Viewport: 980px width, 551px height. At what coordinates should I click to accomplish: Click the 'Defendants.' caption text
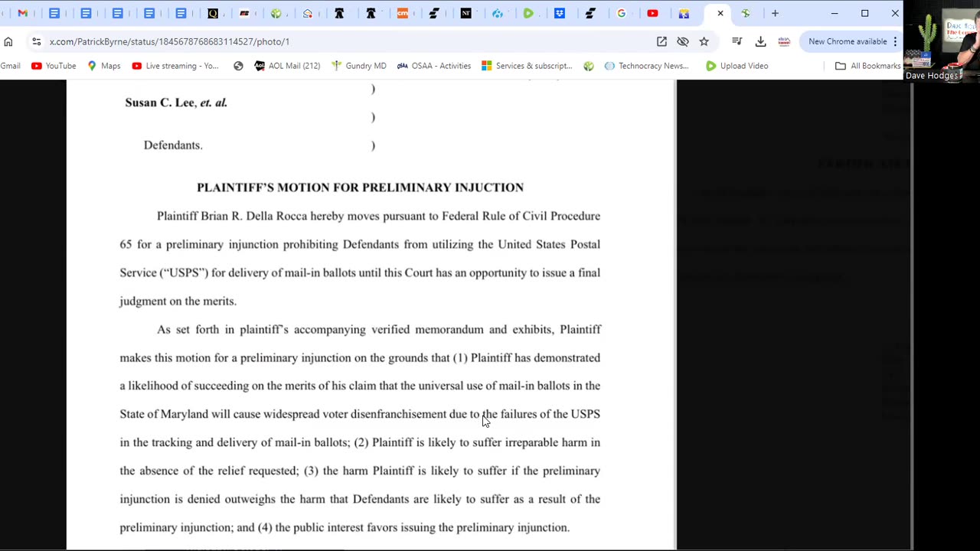(x=173, y=145)
